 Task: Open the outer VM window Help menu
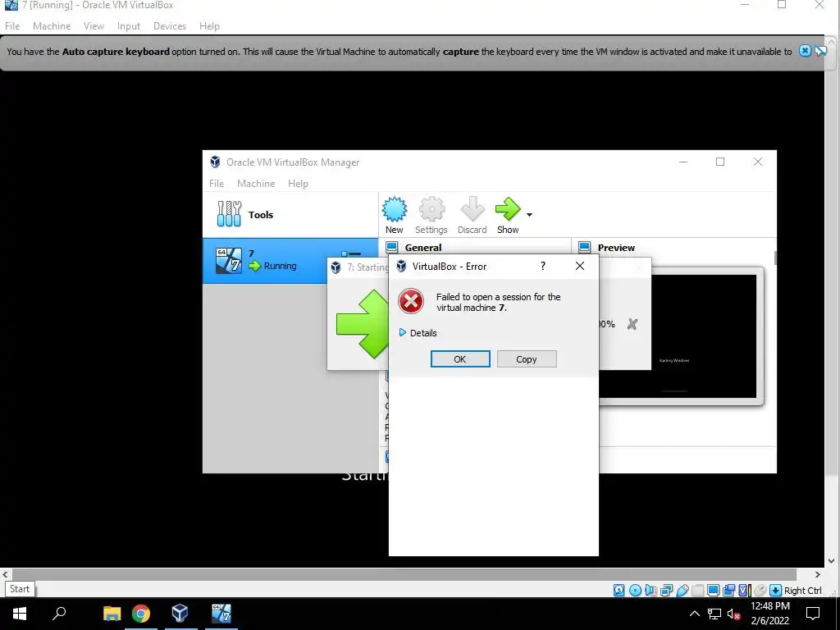209,25
